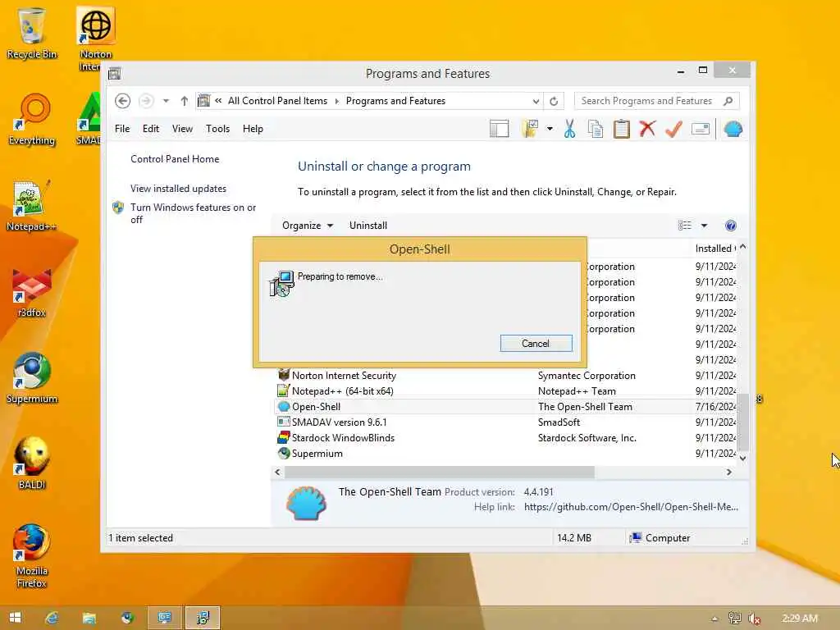Click the Windows Start button

click(15, 618)
